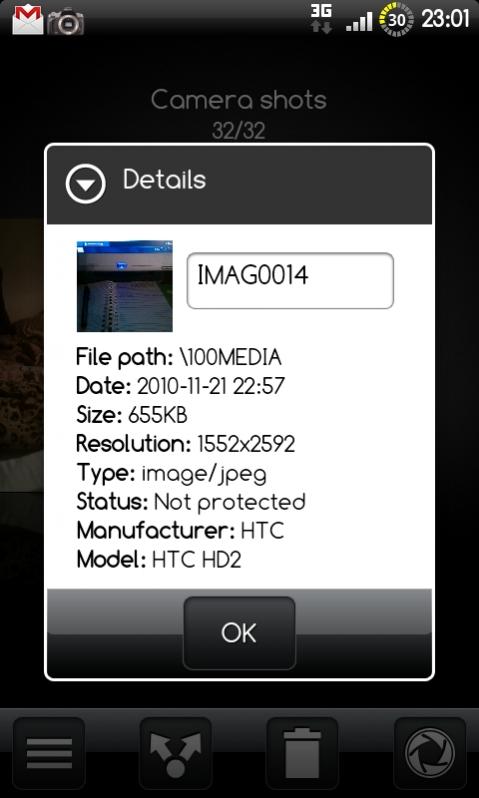The image size is (479, 798).
Task: Tap the camera notification icon
Action: pos(66,21)
